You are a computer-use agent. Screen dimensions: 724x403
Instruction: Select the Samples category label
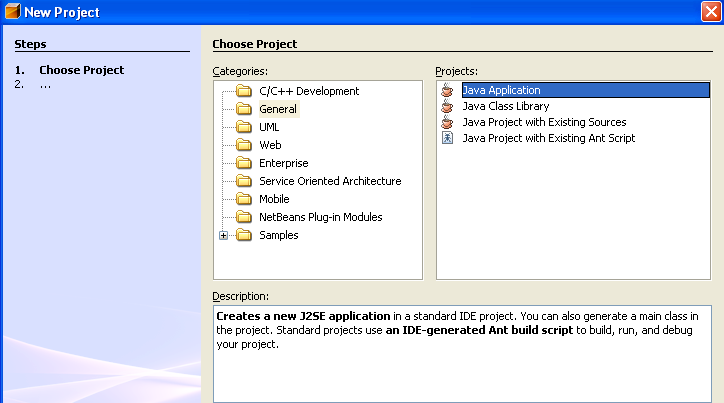click(x=278, y=235)
